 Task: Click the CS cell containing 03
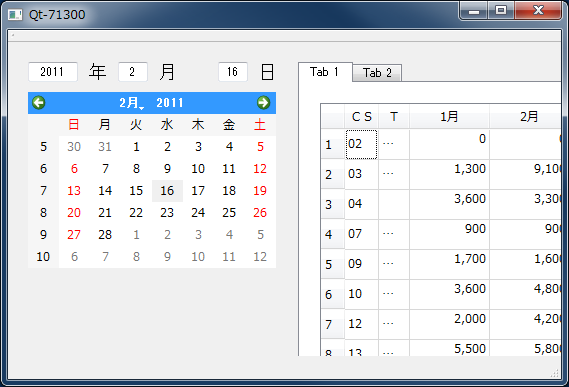[361, 174]
